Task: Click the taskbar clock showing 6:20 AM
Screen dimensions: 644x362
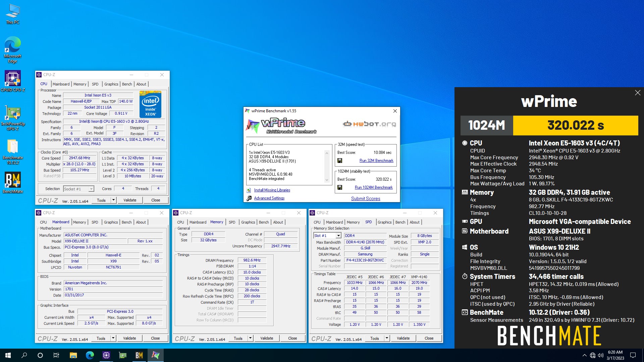Action: (615, 355)
